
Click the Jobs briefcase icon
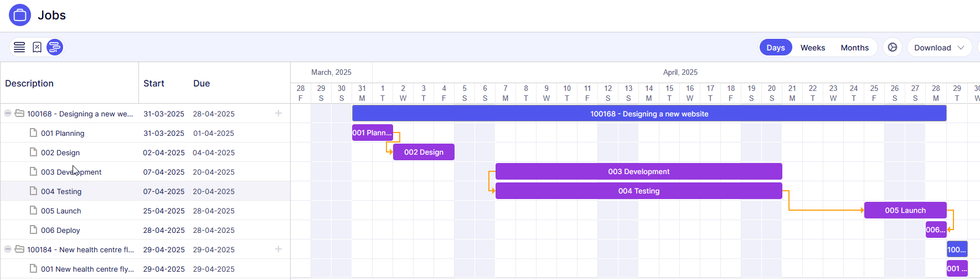tap(20, 15)
